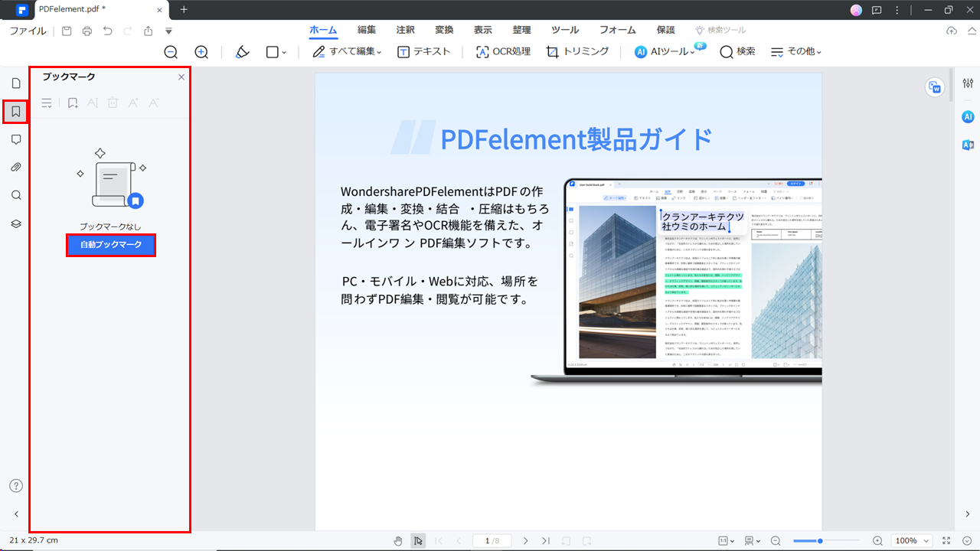Switch to the 変換 tab
This screenshot has height=551, width=980.
(x=444, y=30)
